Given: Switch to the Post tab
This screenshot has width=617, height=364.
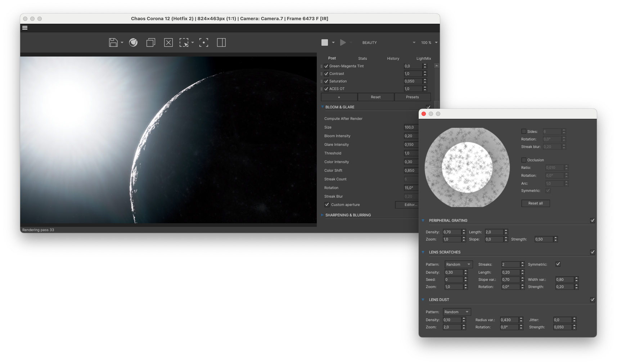Looking at the screenshot, I should 332,58.
